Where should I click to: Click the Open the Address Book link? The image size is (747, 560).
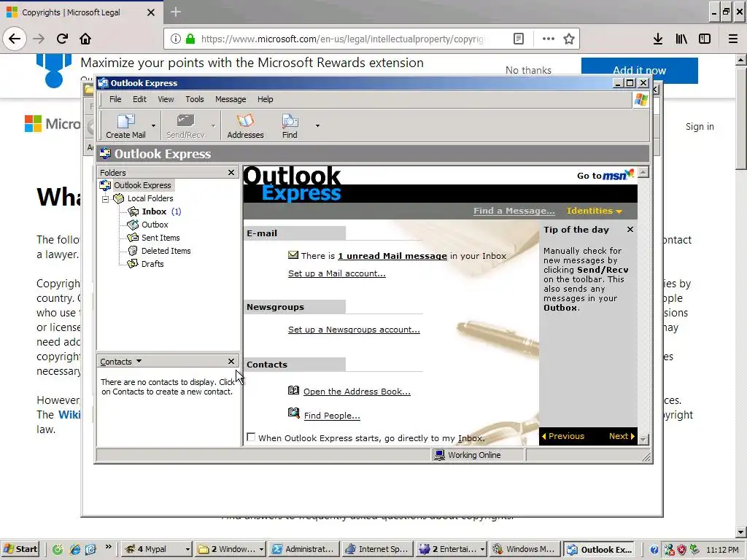[357, 392]
